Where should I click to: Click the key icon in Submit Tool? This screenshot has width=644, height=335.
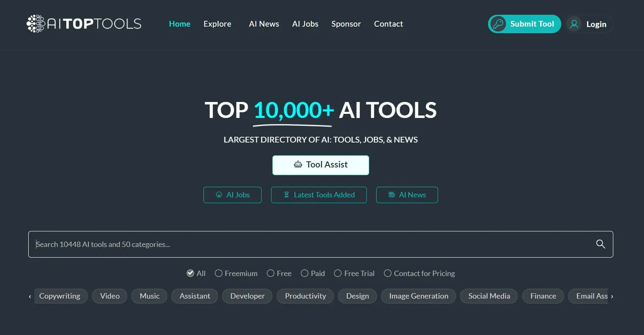[498, 24]
